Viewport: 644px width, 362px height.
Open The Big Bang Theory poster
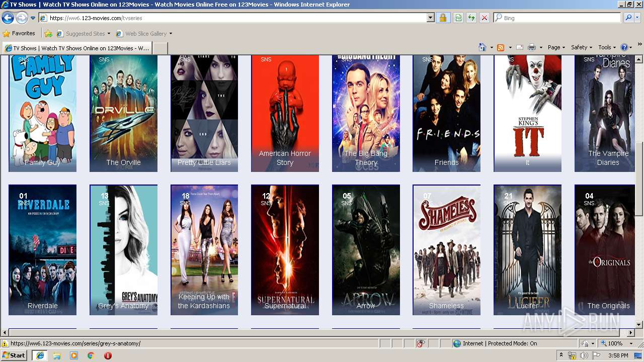tap(366, 113)
